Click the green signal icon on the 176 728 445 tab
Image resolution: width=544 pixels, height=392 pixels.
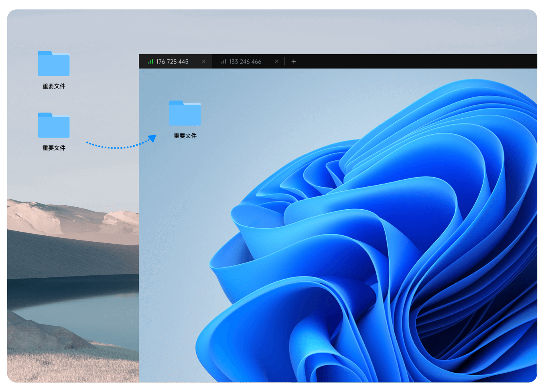pos(150,61)
